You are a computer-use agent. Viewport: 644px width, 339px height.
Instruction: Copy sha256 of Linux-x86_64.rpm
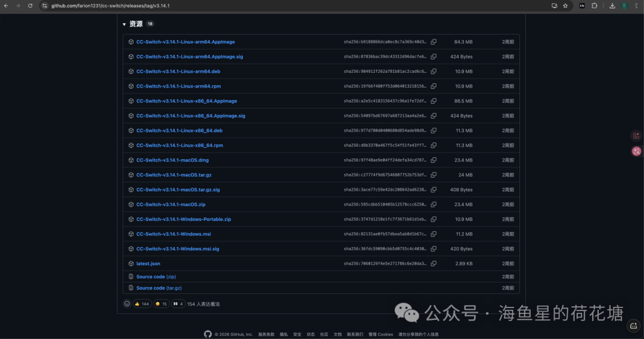click(x=434, y=145)
